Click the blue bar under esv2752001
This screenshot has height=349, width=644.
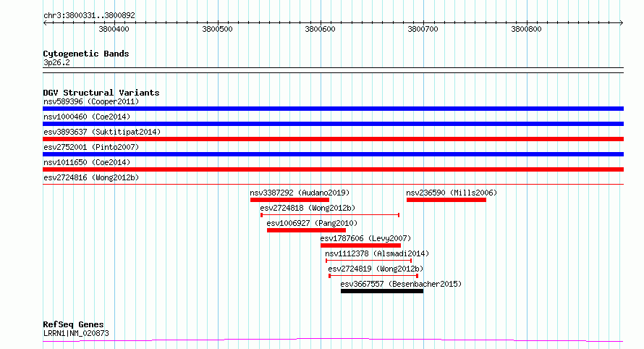click(x=333, y=154)
